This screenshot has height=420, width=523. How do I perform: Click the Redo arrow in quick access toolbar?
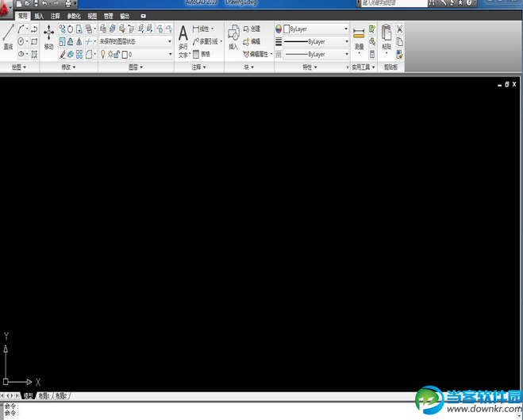[56, 4]
